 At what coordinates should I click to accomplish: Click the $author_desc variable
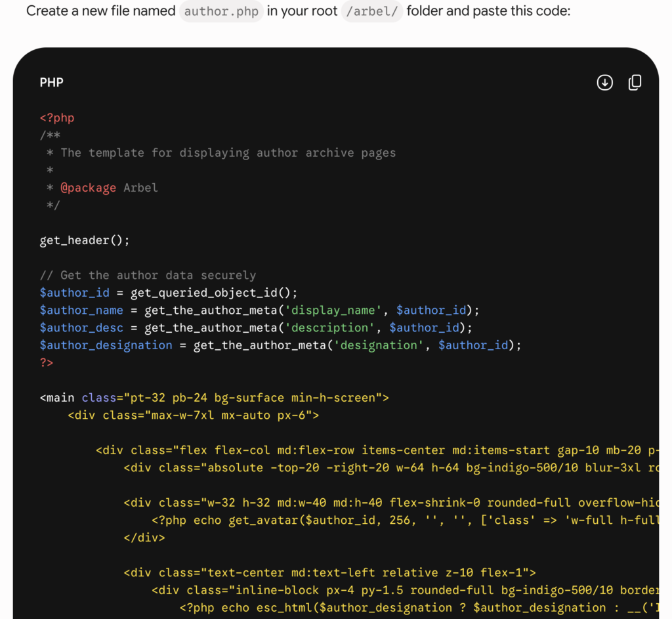81,328
